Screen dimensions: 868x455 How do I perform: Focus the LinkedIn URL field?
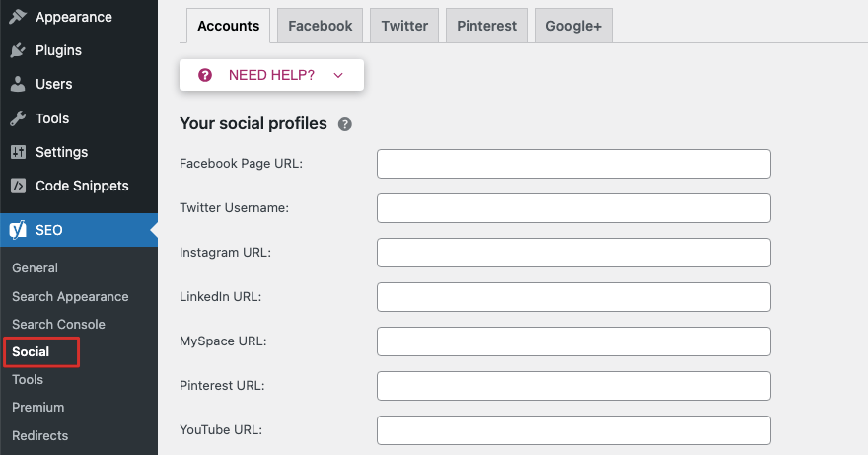tap(573, 297)
